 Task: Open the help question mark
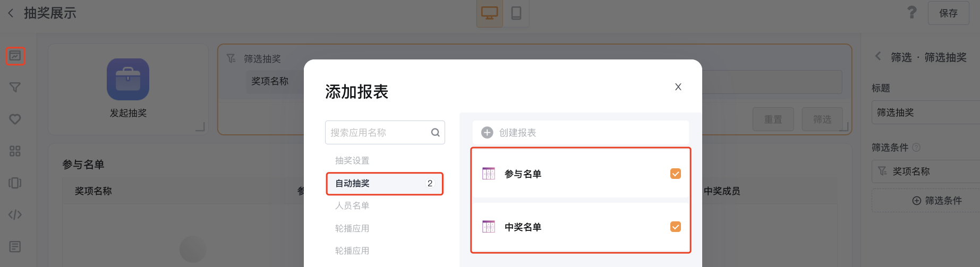pos(911,12)
